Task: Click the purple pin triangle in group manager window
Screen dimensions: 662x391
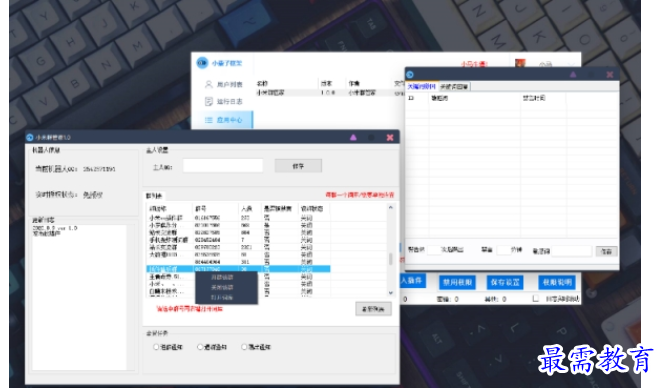Action: point(353,137)
